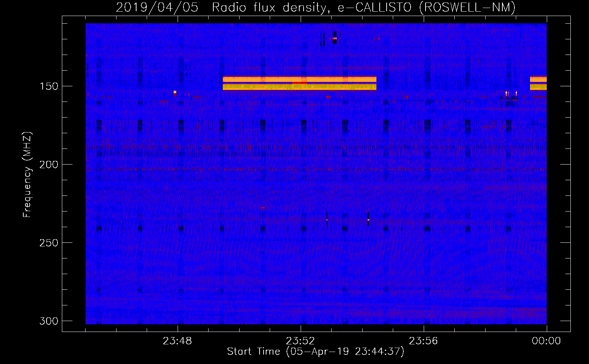Click the "Start Time (05-Apr-19 23:44:37)" label

coord(316,352)
